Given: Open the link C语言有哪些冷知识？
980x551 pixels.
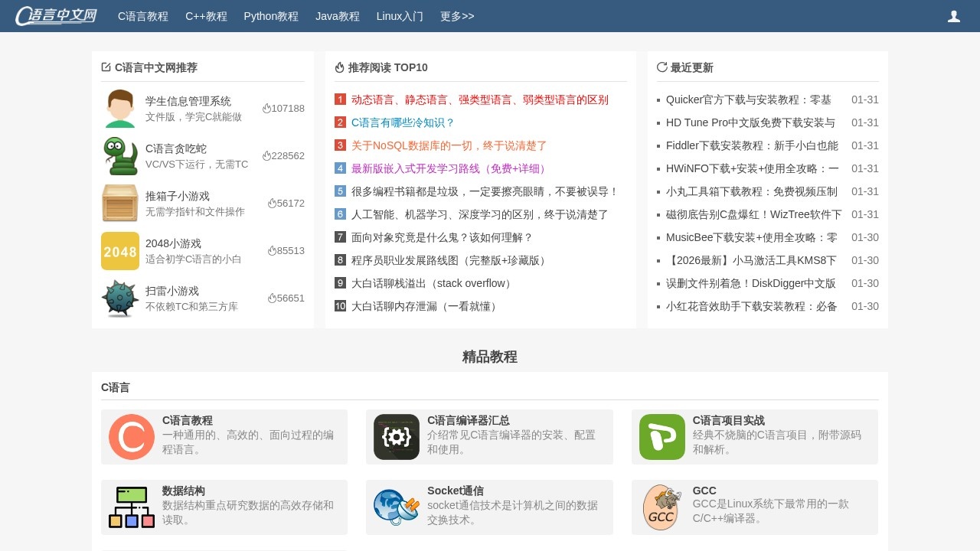Looking at the screenshot, I should [403, 122].
